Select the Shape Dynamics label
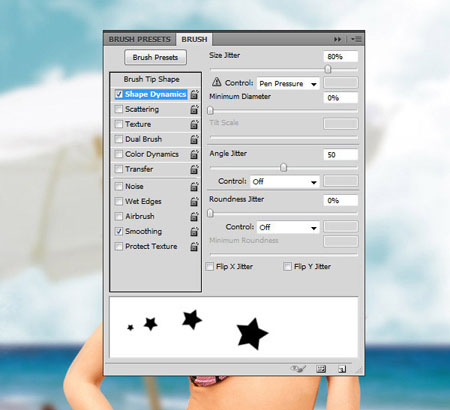The height and width of the screenshot is (410, 450). (155, 94)
